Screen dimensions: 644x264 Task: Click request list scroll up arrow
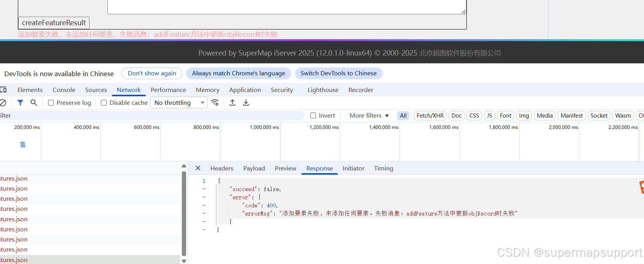click(x=184, y=166)
